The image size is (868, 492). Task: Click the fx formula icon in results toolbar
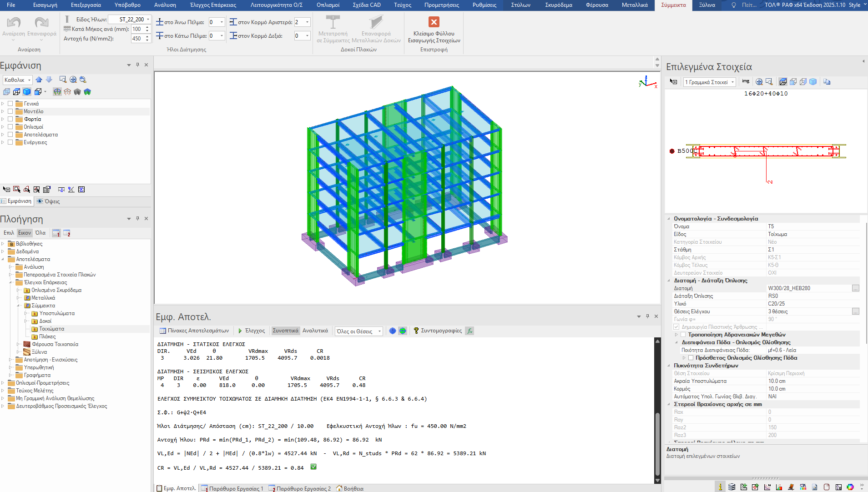pyautogui.click(x=470, y=331)
